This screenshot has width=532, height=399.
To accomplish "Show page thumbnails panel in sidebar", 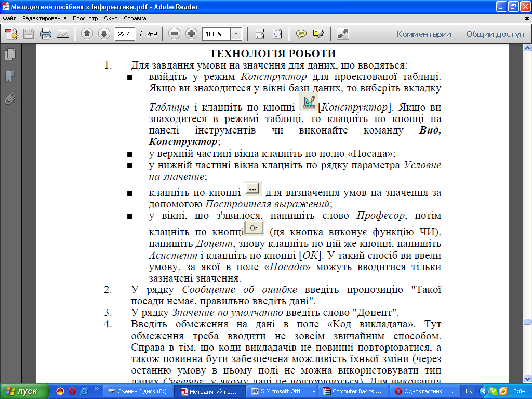I will [x=10, y=54].
